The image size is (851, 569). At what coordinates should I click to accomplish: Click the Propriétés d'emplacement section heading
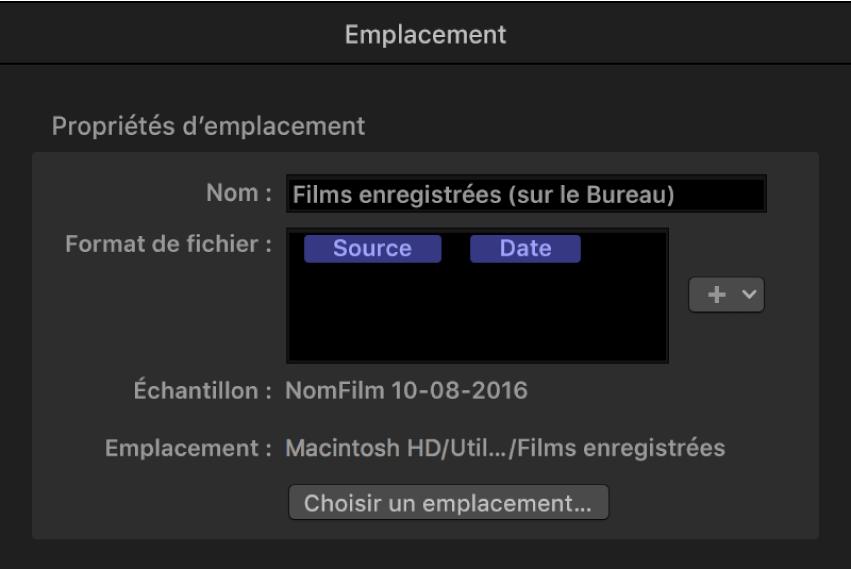pyautogui.click(x=208, y=127)
